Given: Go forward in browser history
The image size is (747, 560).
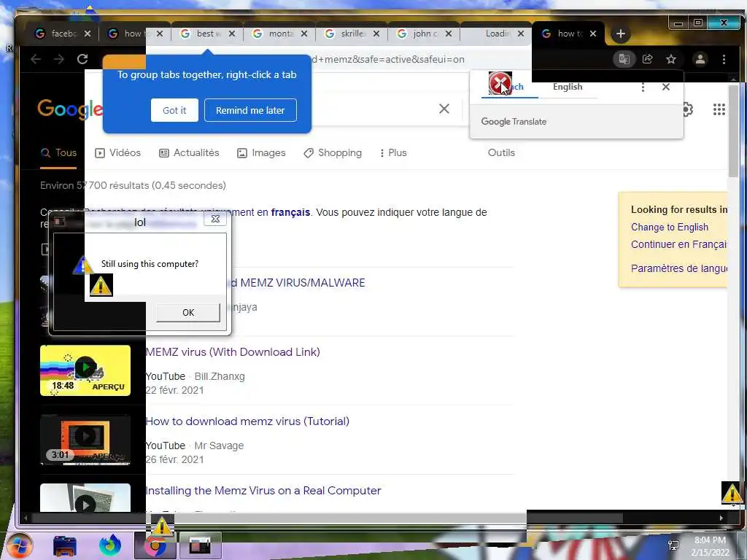Looking at the screenshot, I should [x=59, y=59].
